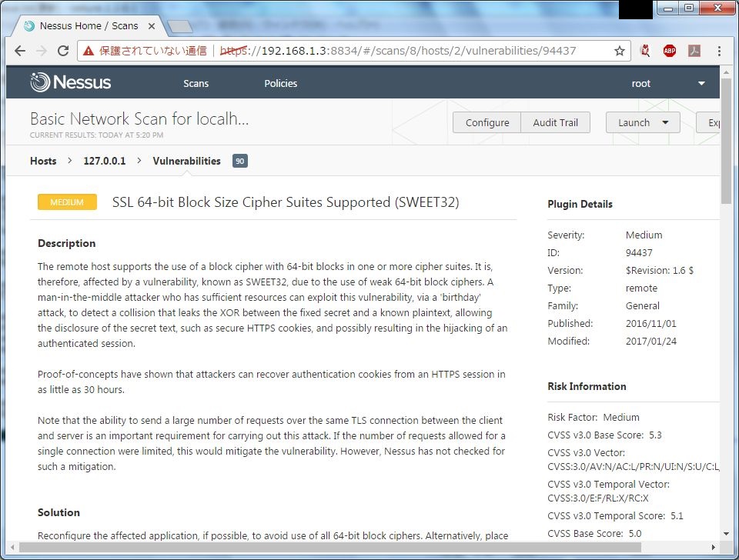The height and width of the screenshot is (560, 739).
Task: Click the SWEET32 vulnerability title
Action: [x=286, y=202]
